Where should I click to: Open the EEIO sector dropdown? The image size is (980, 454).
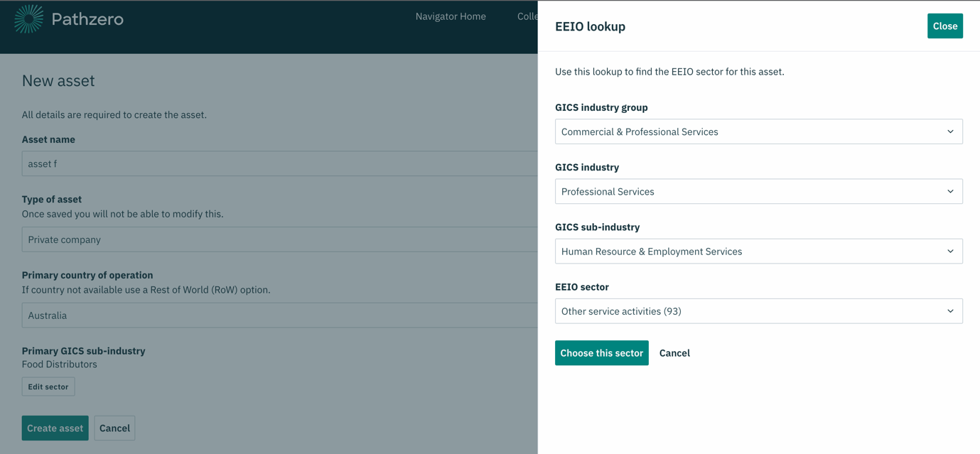tap(758, 311)
